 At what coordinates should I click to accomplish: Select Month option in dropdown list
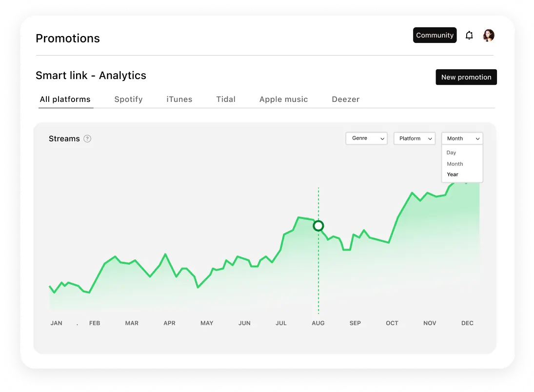(455, 164)
